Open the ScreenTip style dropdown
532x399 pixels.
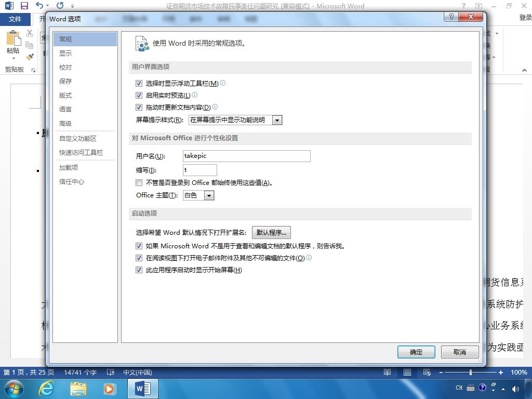[x=277, y=120]
